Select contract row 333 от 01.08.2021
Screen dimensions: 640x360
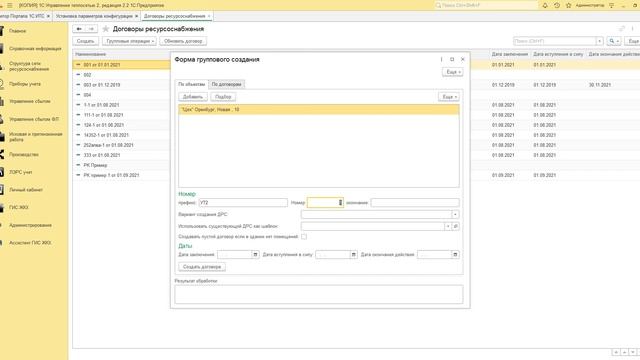click(122, 155)
